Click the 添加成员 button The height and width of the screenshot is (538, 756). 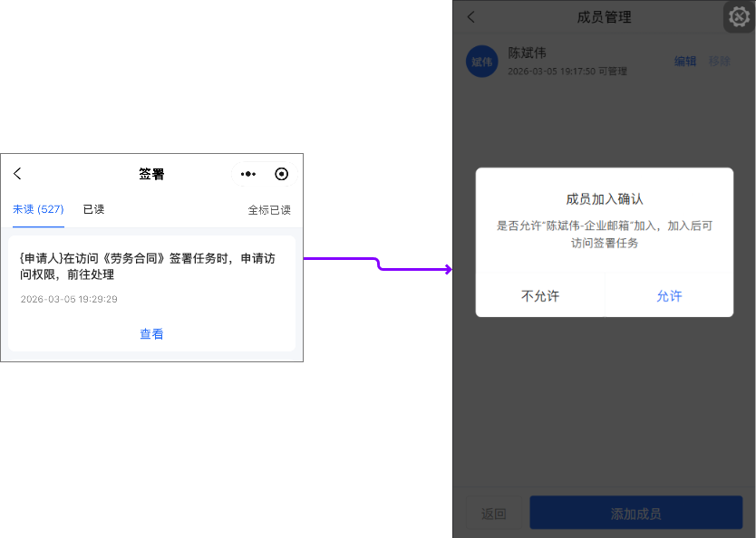pos(635,514)
